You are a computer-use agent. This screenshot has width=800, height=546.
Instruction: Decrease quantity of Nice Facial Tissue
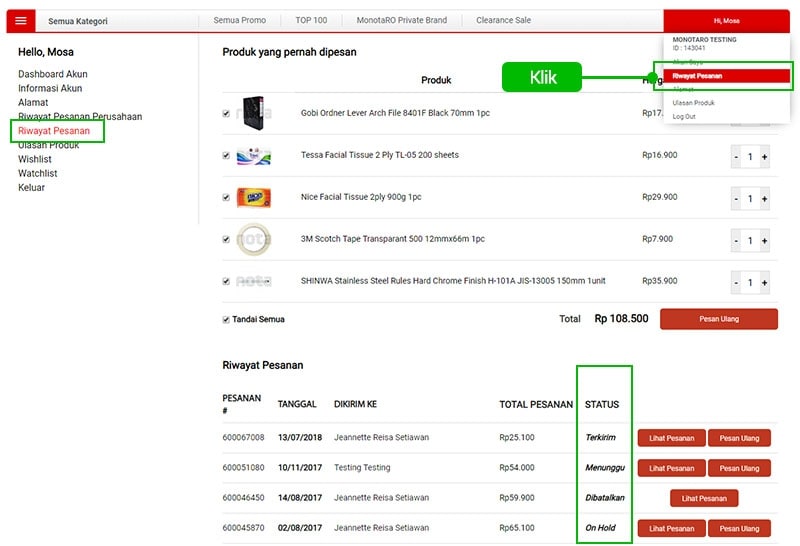(737, 198)
